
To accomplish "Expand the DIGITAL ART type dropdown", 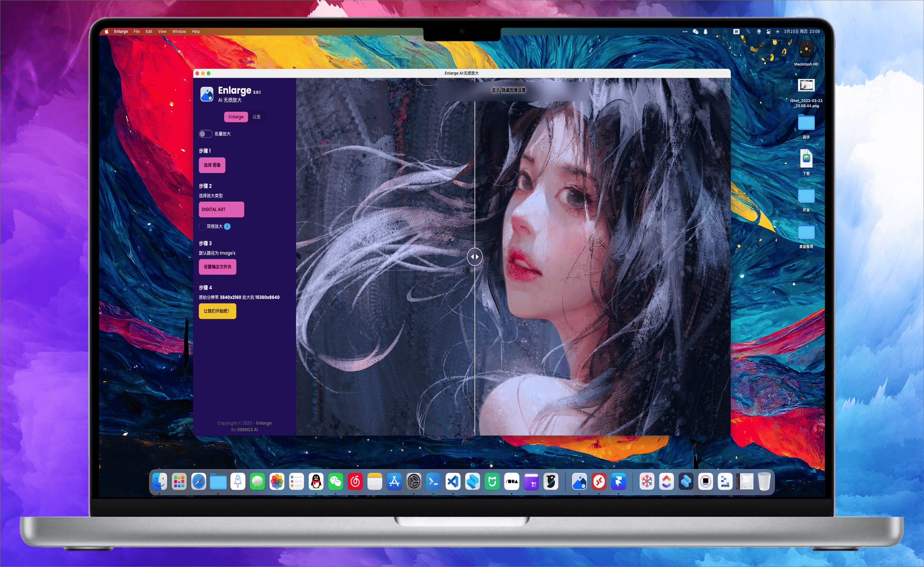I will point(221,210).
